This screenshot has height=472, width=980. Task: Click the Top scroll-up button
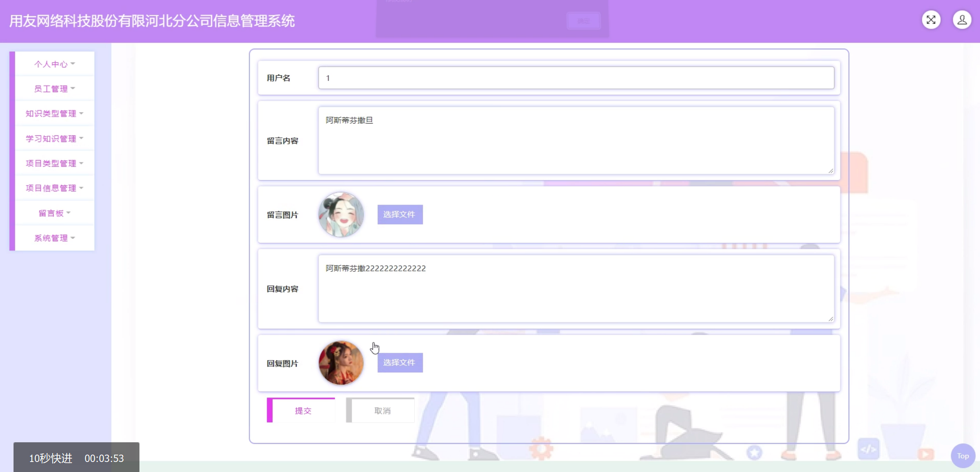point(963,456)
